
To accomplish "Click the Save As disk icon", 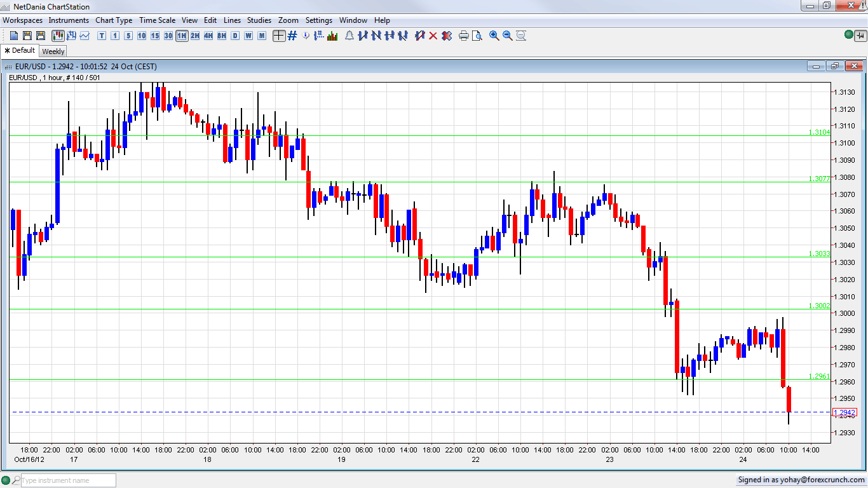I will pyautogui.click(x=41, y=36).
